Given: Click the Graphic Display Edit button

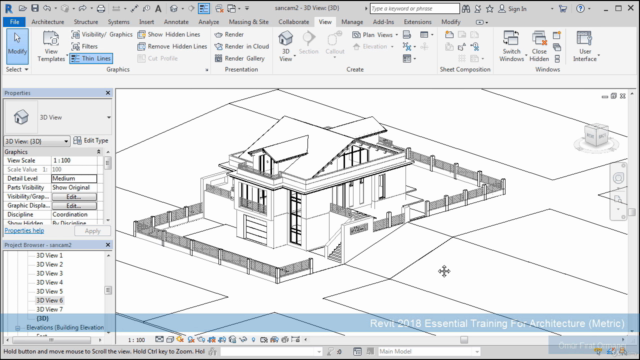Looking at the screenshot, I should (x=74, y=206).
